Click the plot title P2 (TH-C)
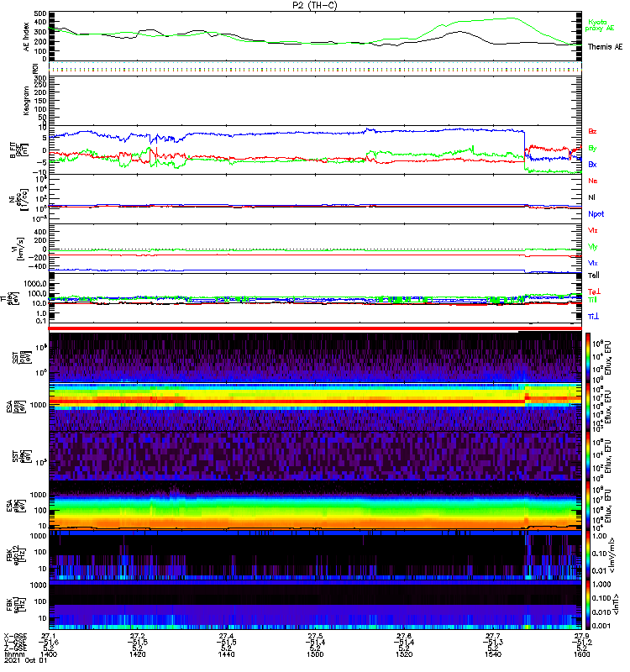The width and height of the screenshot is (630, 672). pyautogui.click(x=314, y=5)
